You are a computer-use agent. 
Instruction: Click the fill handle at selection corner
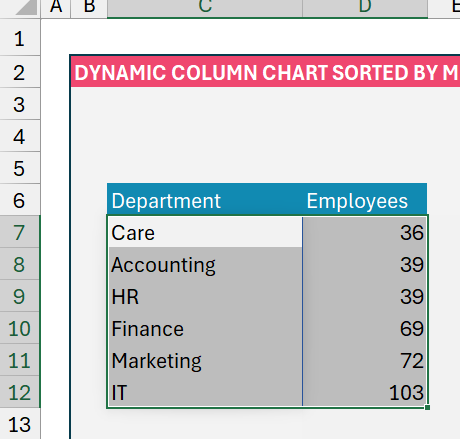click(428, 407)
